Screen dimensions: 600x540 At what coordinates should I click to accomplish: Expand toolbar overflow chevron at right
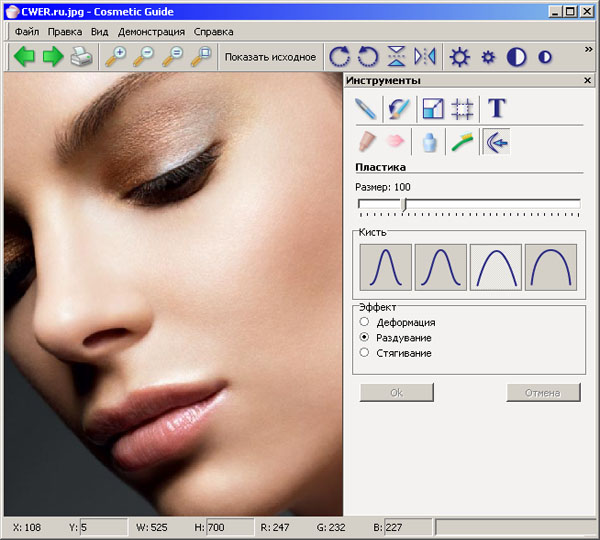pyautogui.click(x=588, y=49)
